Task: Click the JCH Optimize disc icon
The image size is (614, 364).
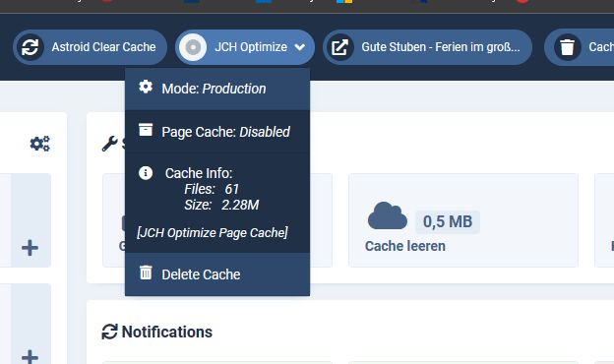Action: pos(193,47)
